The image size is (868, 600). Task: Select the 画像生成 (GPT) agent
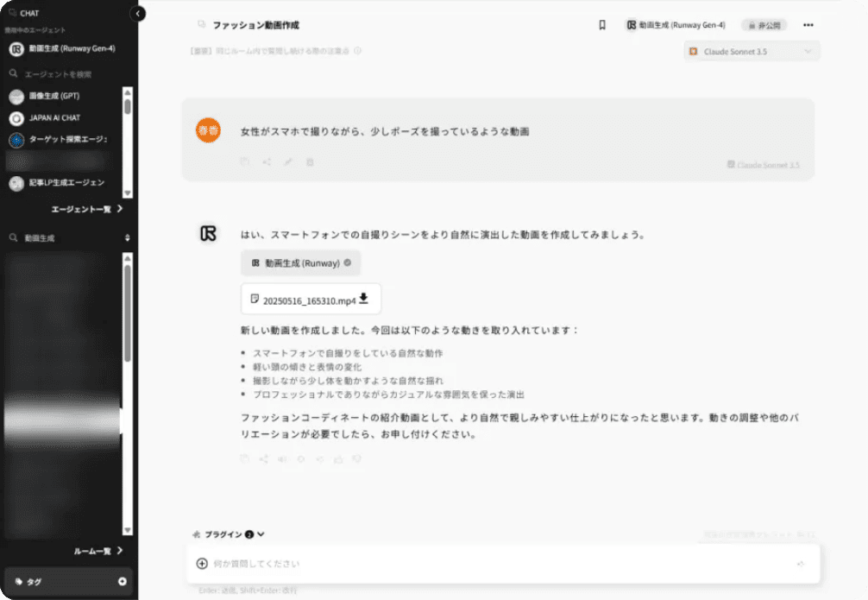[53, 96]
